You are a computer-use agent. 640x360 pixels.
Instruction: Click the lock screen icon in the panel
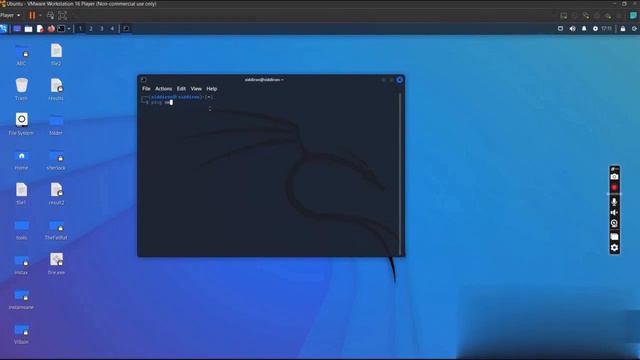(623, 29)
